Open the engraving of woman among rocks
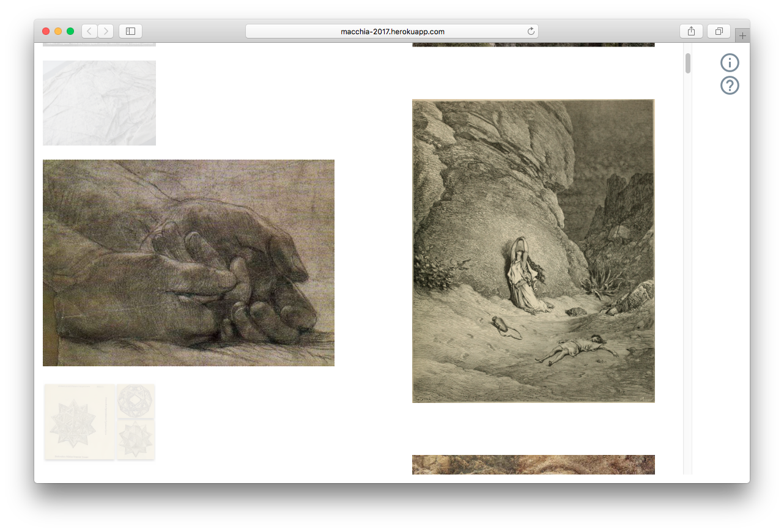Viewport: 784px width, 532px height. (533, 251)
